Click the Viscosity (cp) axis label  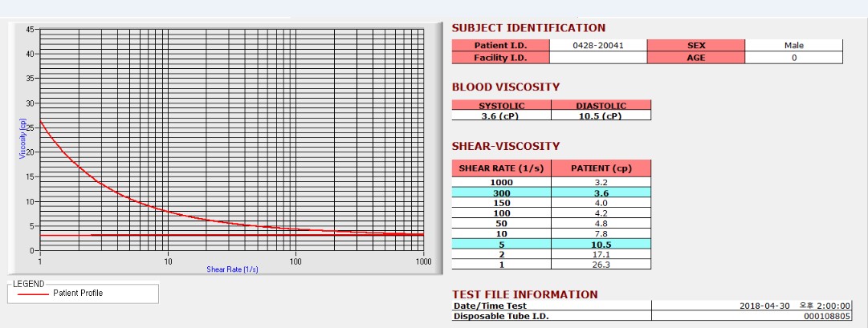tap(22, 140)
